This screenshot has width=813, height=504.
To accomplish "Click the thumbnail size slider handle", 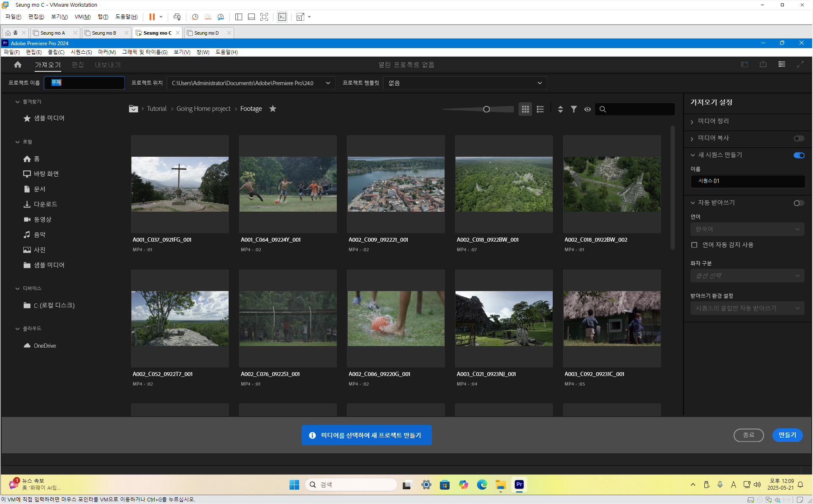I will click(x=486, y=109).
